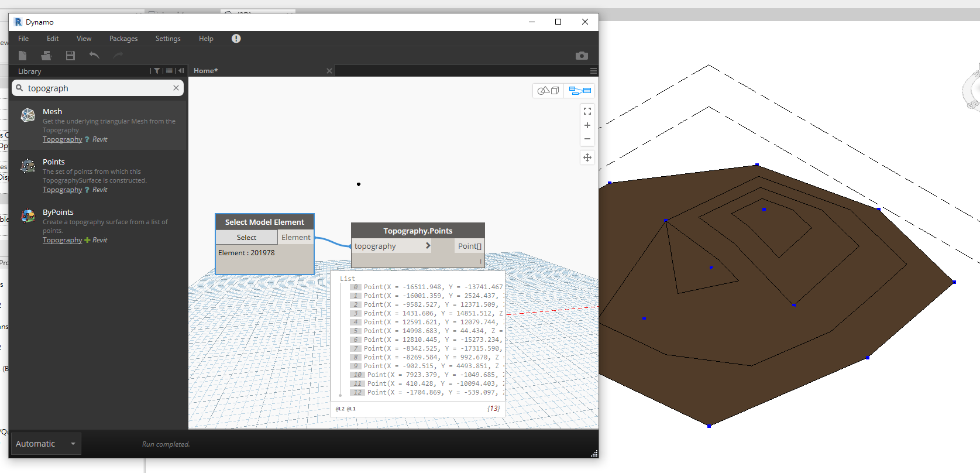
Task: Activate the pan tool on canvas
Action: coord(587,157)
